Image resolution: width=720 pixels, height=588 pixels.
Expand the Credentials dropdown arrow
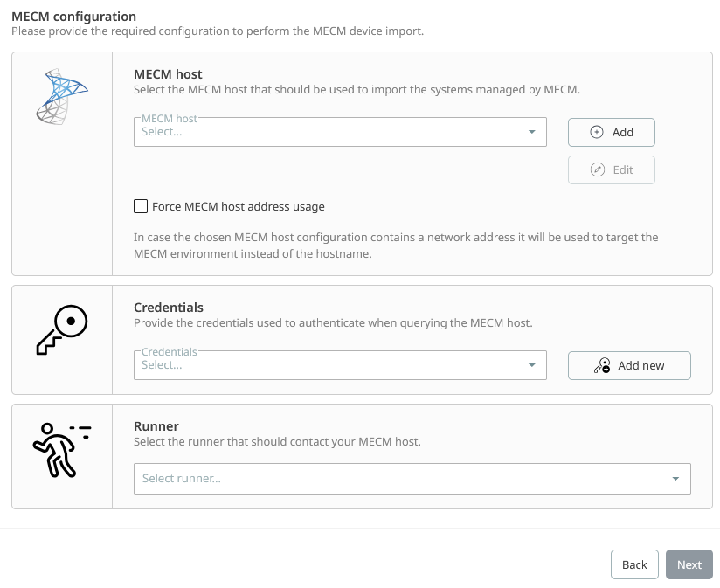[532, 365]
